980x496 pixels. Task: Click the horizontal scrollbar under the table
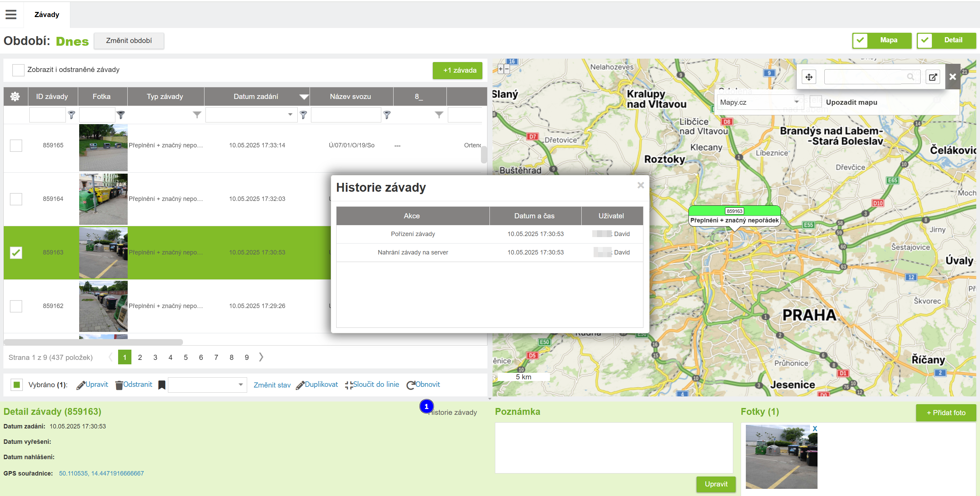[x=93, y=342]
